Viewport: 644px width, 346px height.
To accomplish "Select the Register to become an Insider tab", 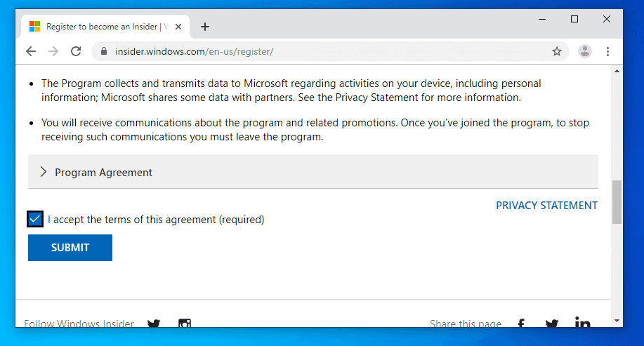I will click(105, 27).
